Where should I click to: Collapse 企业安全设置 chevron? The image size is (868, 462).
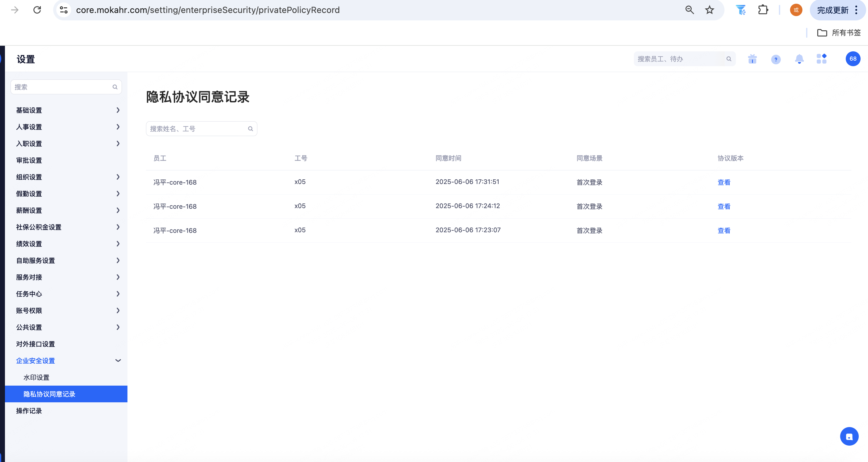pyautogui.click(x=118, y=360)
